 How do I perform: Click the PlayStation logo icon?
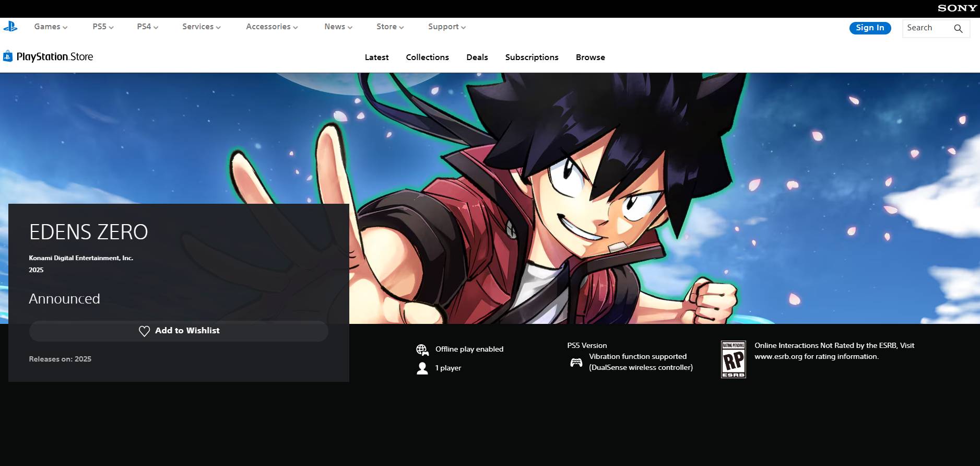pos(10,26)
